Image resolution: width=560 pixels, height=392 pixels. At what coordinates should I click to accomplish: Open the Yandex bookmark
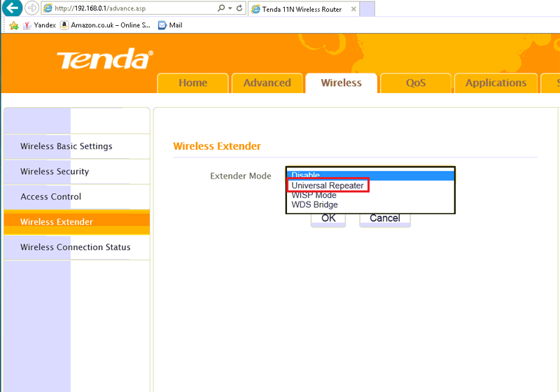pos(39,25)
